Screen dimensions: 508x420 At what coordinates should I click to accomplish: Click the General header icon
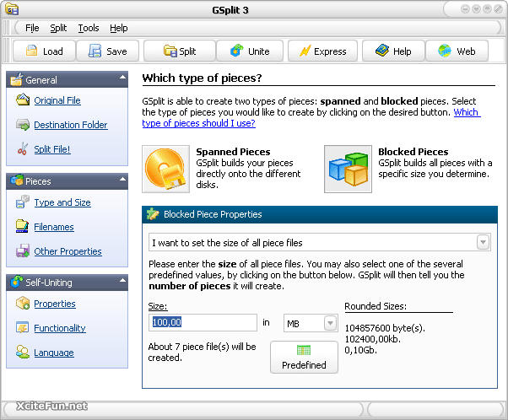click(x=17, y=79)
